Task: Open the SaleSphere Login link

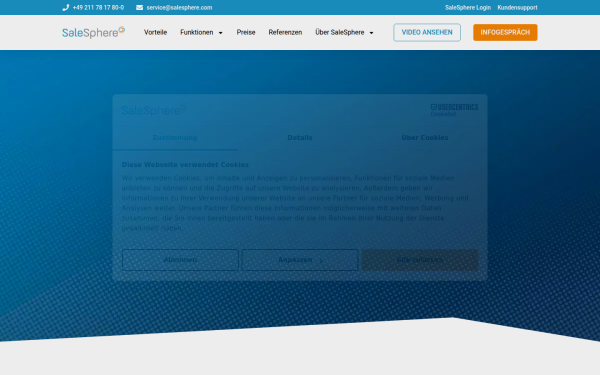Action: 468,8
